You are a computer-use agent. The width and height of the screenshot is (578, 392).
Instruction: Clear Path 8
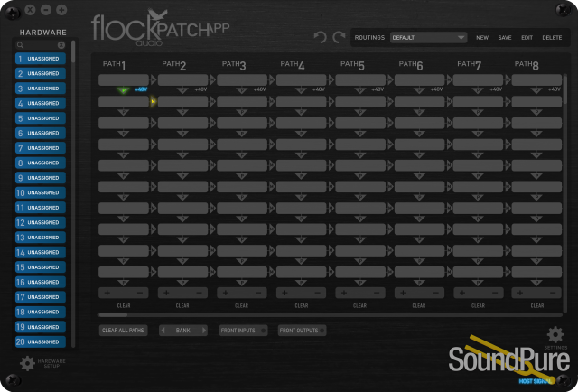(537, 305)
